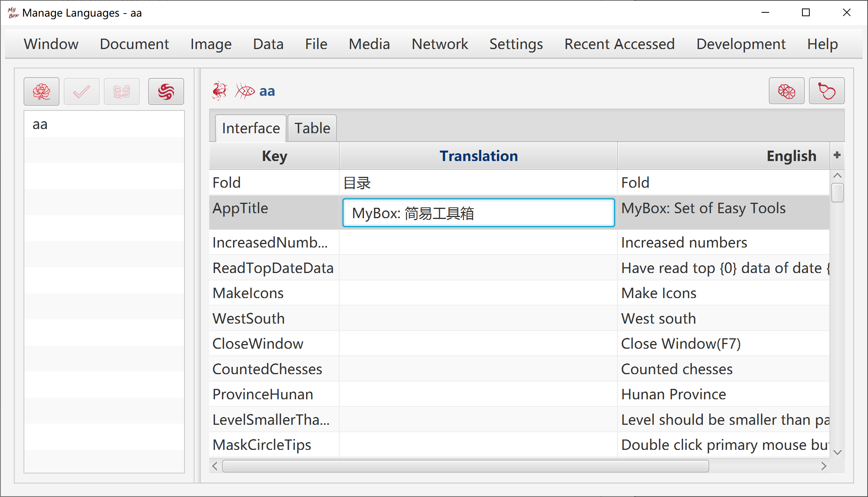
Task: Select the CloseWindow key cell
Action: 274,344
